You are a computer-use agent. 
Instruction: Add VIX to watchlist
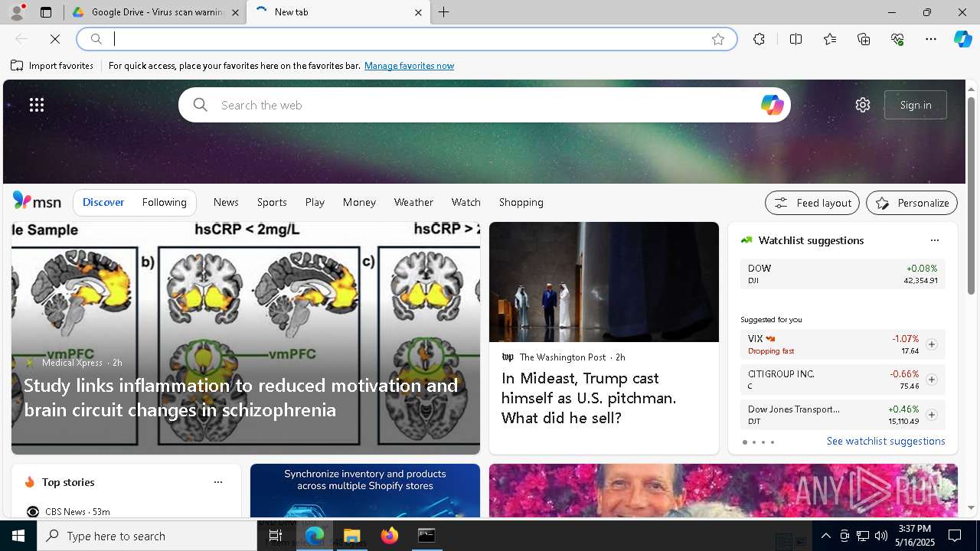click(931, 344)
